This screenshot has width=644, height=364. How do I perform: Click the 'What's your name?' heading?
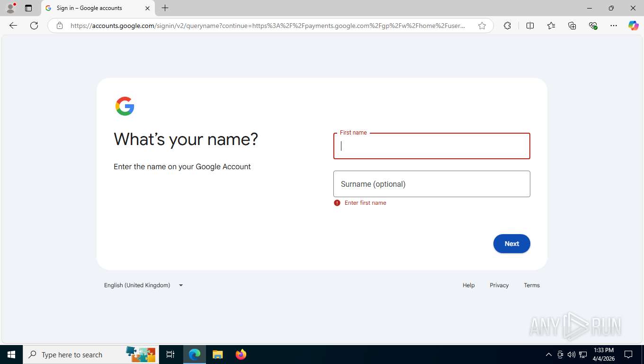(186, 139)
